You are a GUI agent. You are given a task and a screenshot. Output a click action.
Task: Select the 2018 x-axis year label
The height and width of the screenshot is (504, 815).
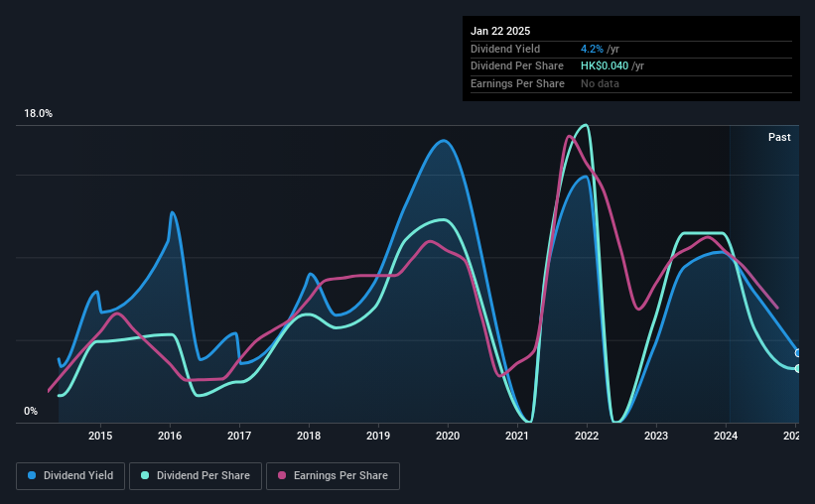click(x=309, y=436)
